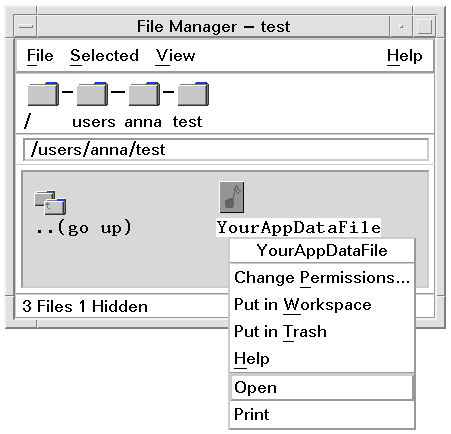
Task: Open the View menu
Action: pyautogui.click(x=175, y=55)
